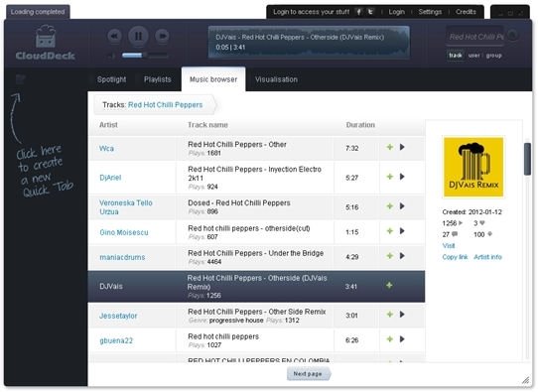Open the Artist info link

487,257
